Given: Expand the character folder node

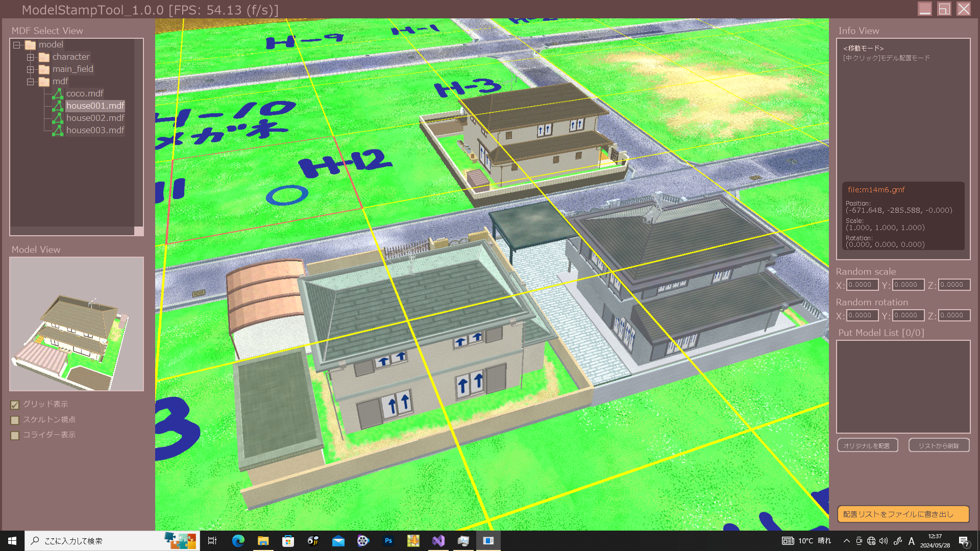Looking at the screenshot, I should tap(30, 57).
